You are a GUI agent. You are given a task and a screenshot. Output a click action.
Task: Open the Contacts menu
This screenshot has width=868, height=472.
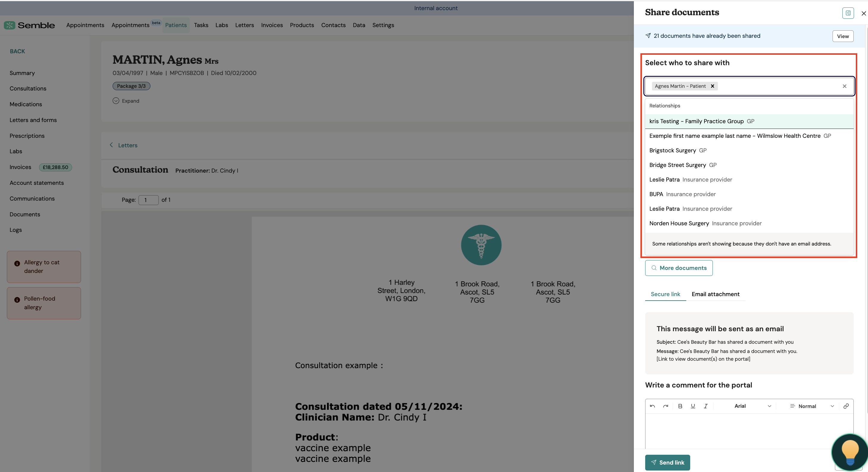pyautogui.click(x=333, y=25)
